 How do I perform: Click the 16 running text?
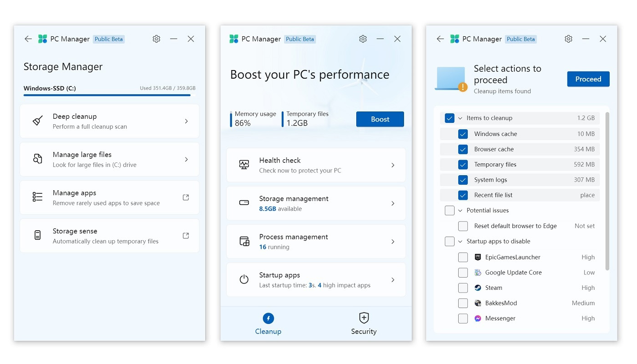274,247
